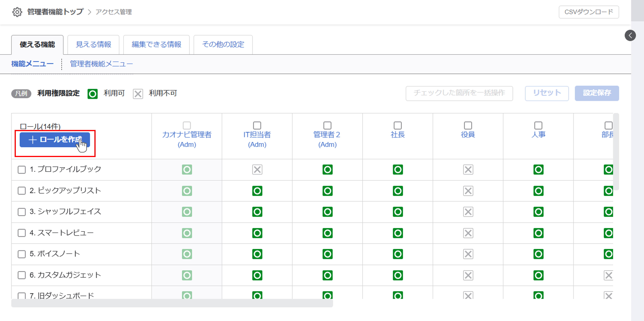Click the table's horizontal scrollbar
644x321 pixels.
pos(172,303)
